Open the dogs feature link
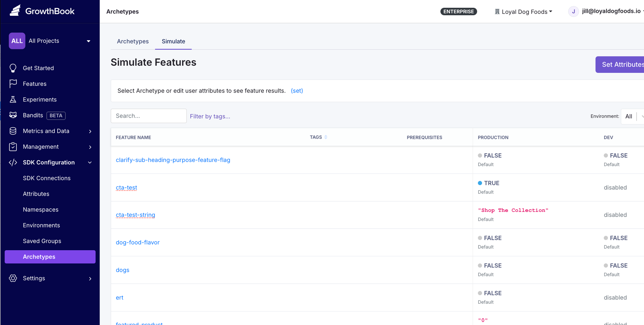 pos(123,270)
